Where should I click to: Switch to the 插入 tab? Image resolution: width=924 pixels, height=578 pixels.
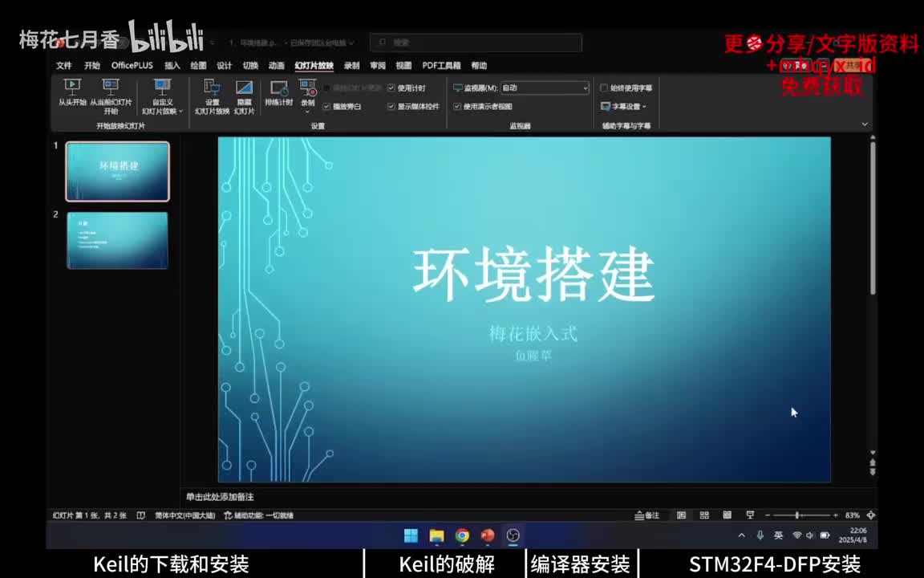pos(172,66)
